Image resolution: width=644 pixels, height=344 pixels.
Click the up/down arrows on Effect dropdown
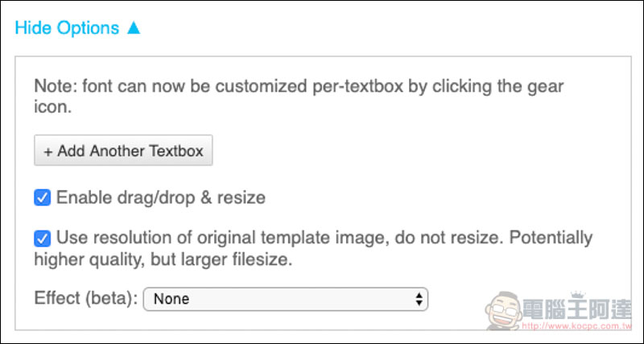point(419,299)
